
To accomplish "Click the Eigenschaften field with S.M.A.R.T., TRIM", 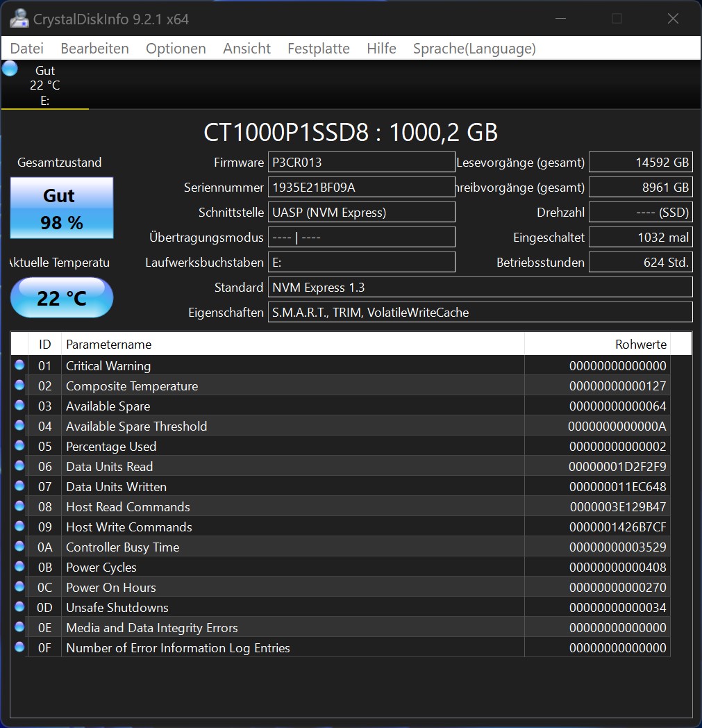I will pyautogui.click(x=480, y=313).
